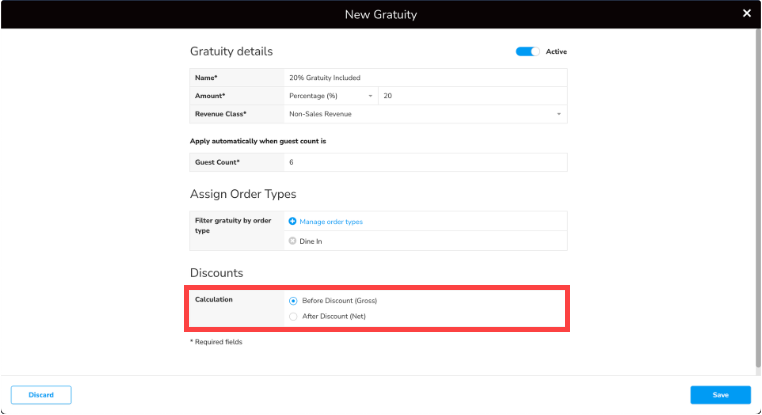The height and width of the screenshot is (415, 762).
Task: Click the dialog's vertical scrollbar
Action: point(757,200)
